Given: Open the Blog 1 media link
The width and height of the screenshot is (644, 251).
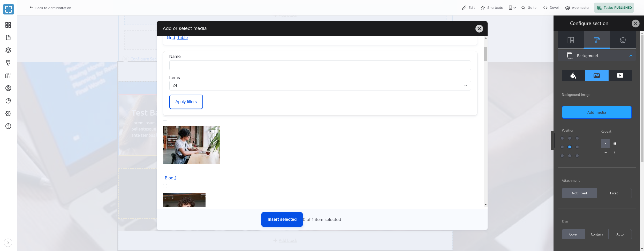Looking at the screenshot, I should pyautogui.click(x=171, y=178).
